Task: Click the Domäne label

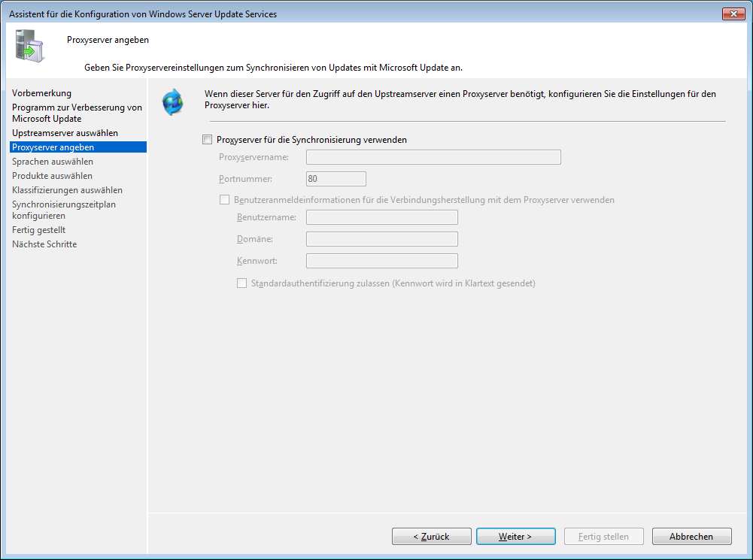Action: (254, 239)
